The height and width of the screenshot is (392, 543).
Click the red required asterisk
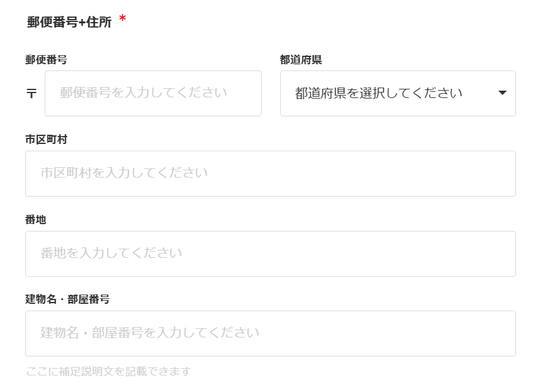[x=123, y=20]
